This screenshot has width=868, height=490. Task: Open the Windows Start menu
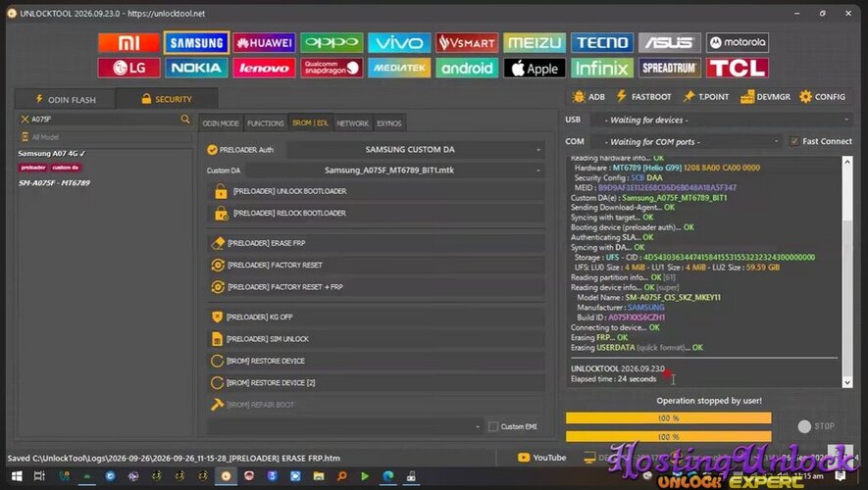click(x=17, y=476)
